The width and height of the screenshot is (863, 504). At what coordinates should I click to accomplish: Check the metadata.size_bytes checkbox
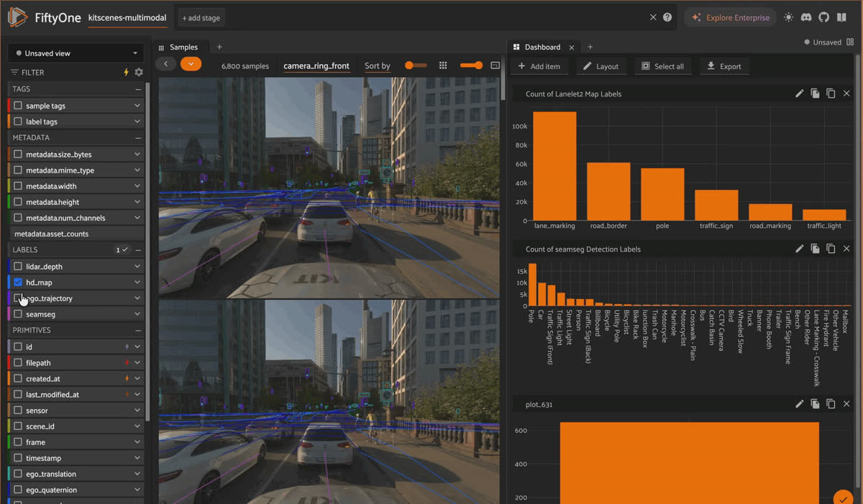click(x=18, y=155)
